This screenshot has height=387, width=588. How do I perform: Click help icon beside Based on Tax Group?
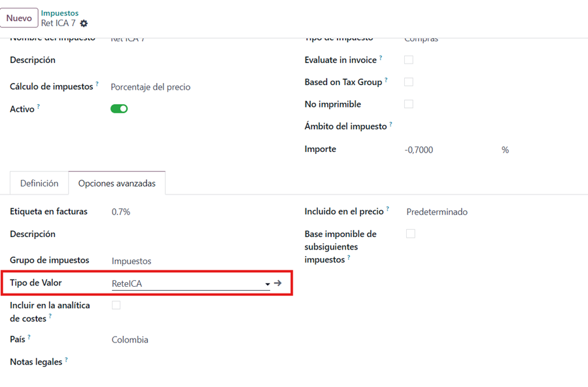coord(386,80)
